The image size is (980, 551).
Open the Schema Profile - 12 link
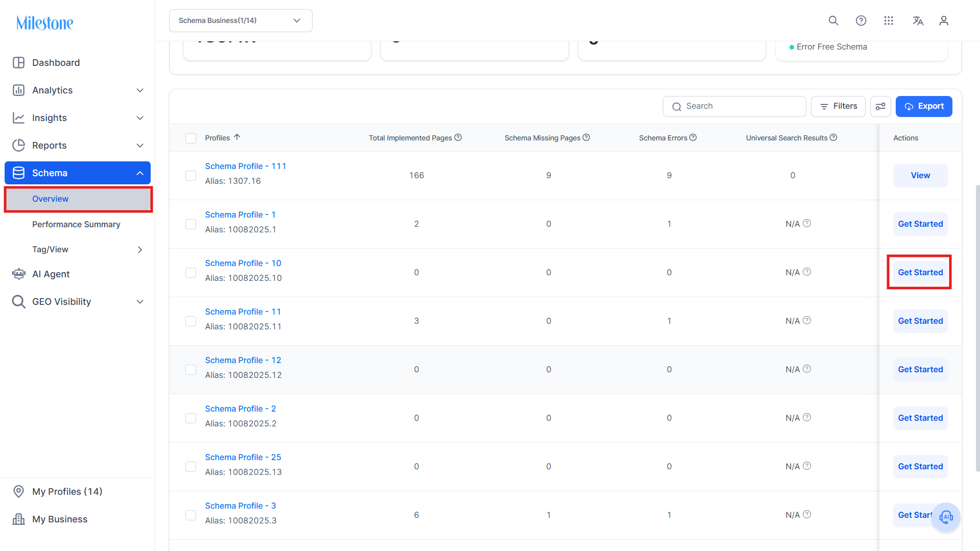click(x=243, y=360)
